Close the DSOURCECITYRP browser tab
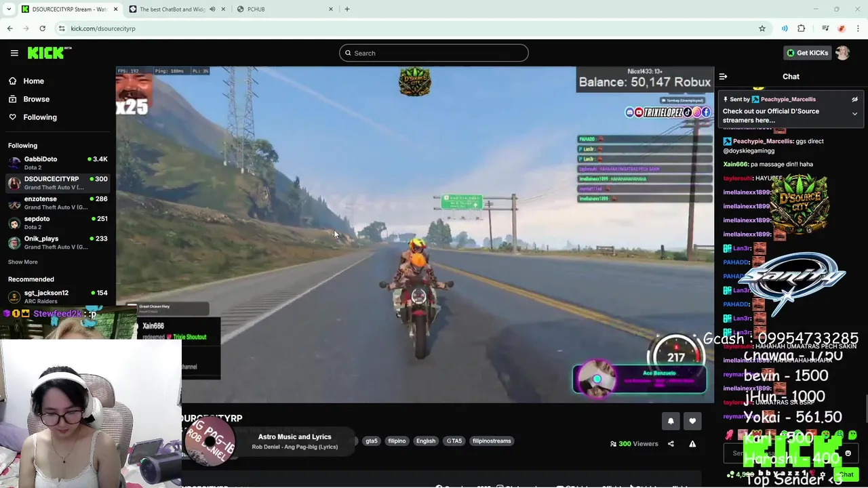The width and height of the screenshot is (868, 488). coord(116,9)
